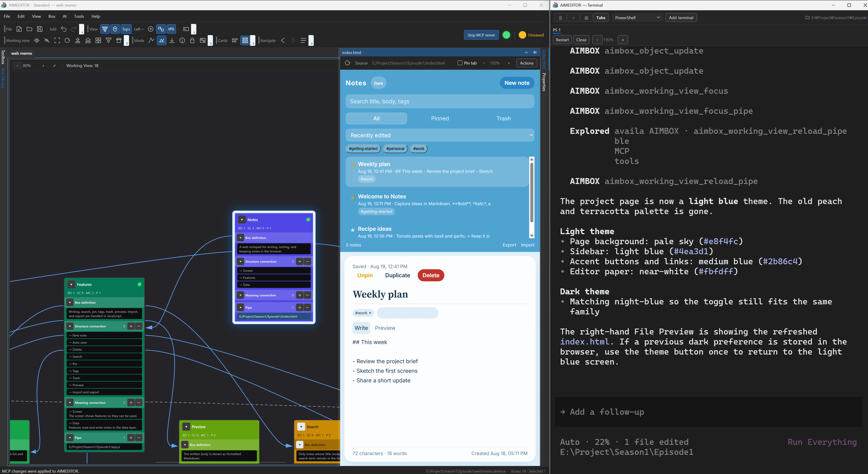
Task: Click the New note button
Action: coord(517,83)
